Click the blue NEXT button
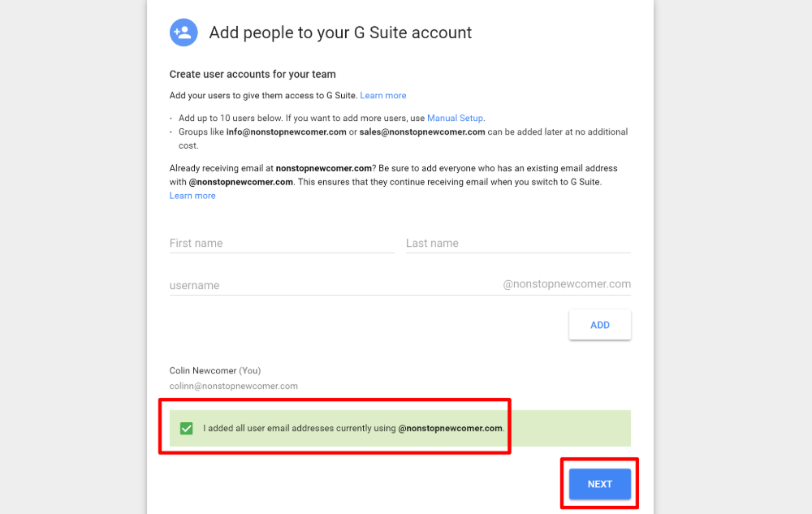The image size is (812, 514). 599,484
